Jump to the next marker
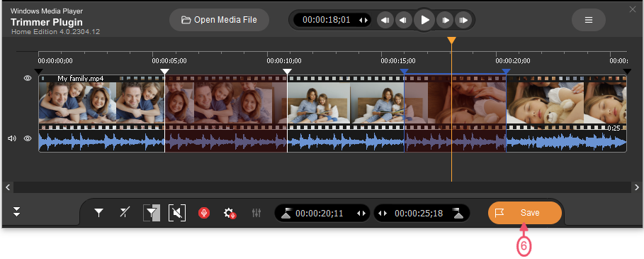This screenshot has height=259, width=644. pos(463,20)
